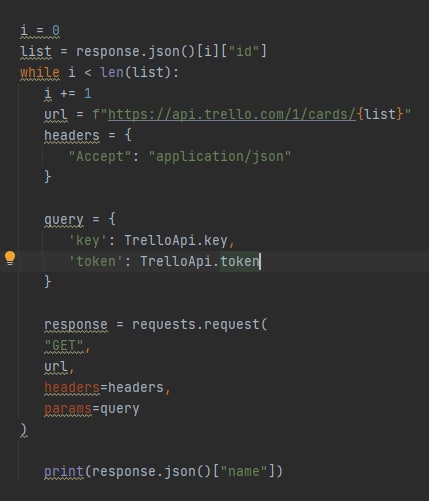Screen dimensions: 429x501
Task: Click the text 'i += 1'
Action: (x=68, y=93)
